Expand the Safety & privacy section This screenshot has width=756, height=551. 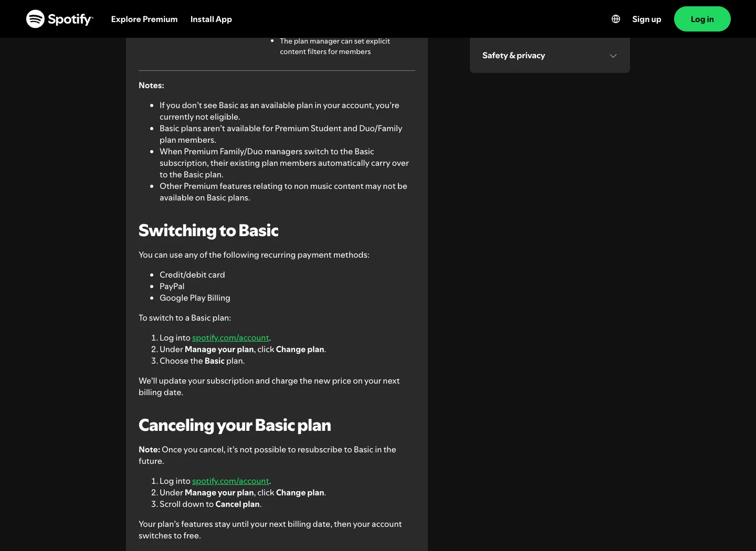click(550, 56)
